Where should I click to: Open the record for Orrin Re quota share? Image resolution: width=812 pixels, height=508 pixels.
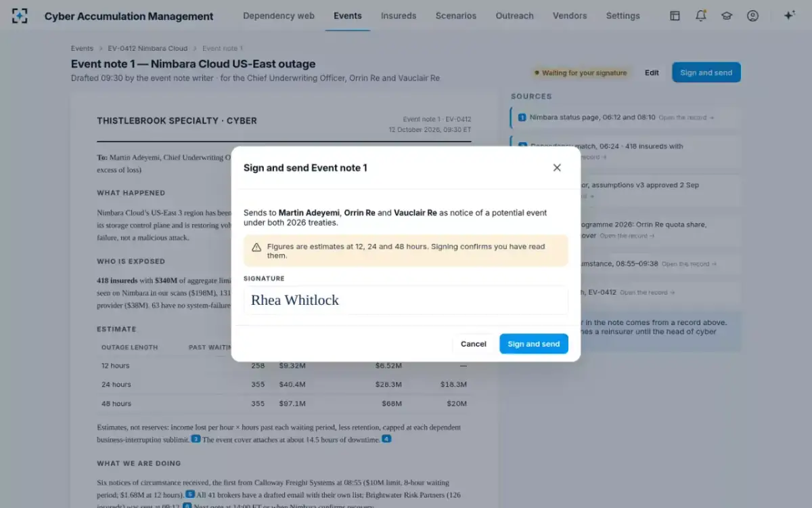click(x=627, y=236)
